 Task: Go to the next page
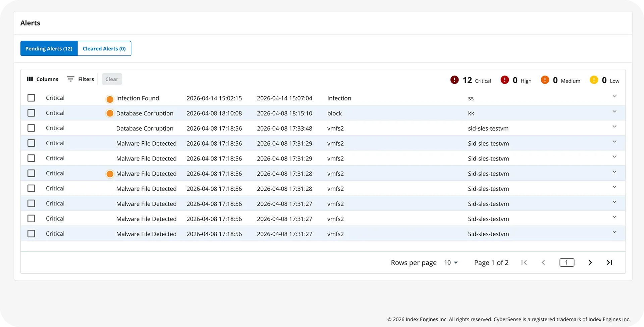click(590, 263)
